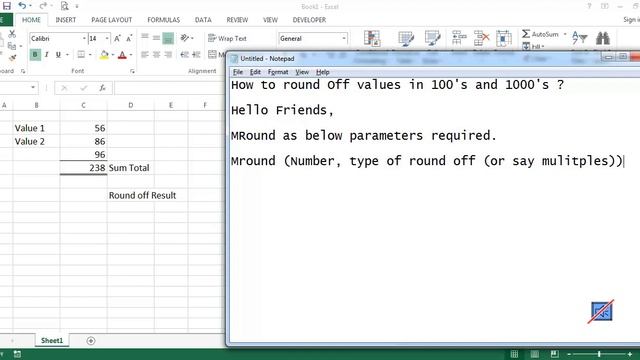Open the font size 14 dropdown
The height and width of the screenshot is (360, 640).
pyautogui.click(x=107, y=38)
